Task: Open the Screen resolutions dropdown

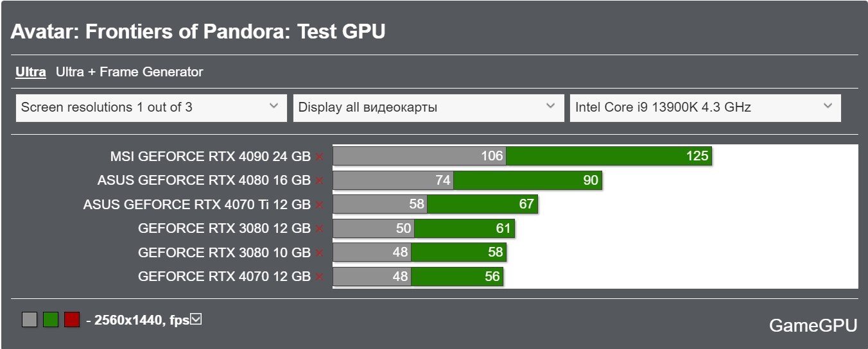Action: [152, 107]
